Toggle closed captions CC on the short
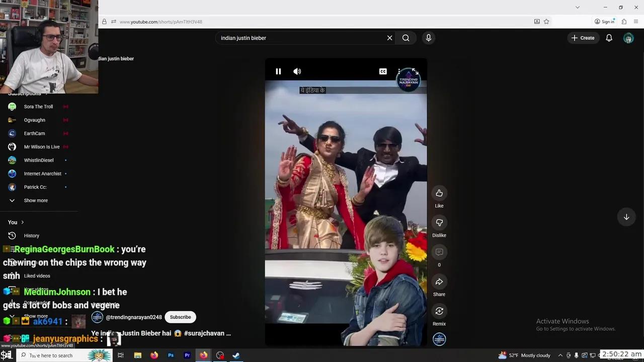The height and width of the screenshot is (362, 644). 383,71
